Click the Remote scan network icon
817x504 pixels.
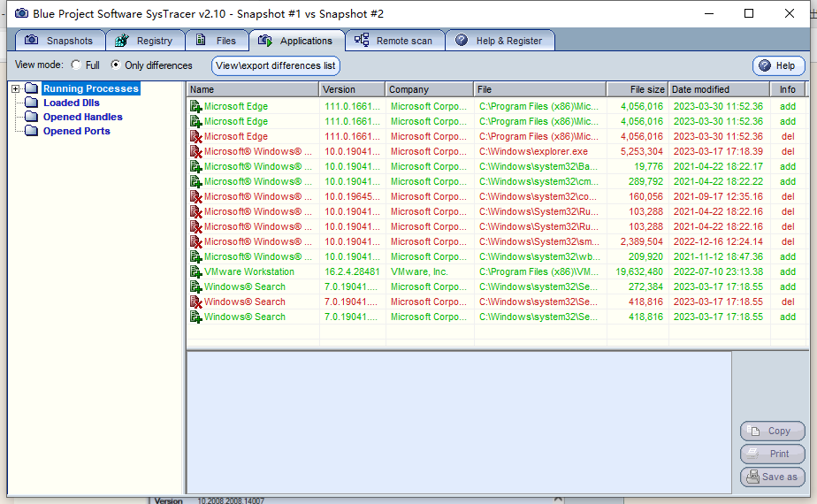pos(362,40)
